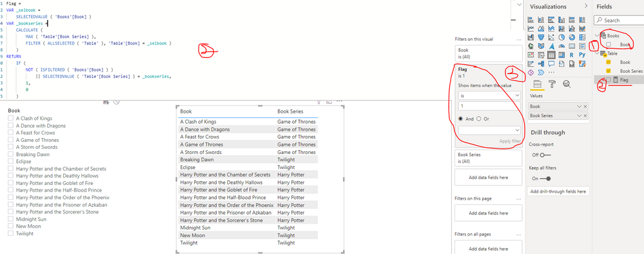
Task: Select the Clustered column chart visual
Action: pyautogui.click(x=561, y=19)
